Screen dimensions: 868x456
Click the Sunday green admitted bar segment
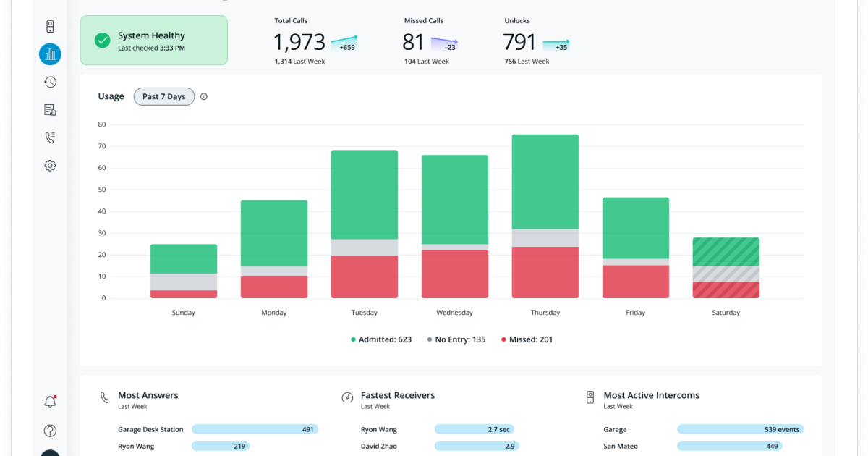(x=184, y=259)
